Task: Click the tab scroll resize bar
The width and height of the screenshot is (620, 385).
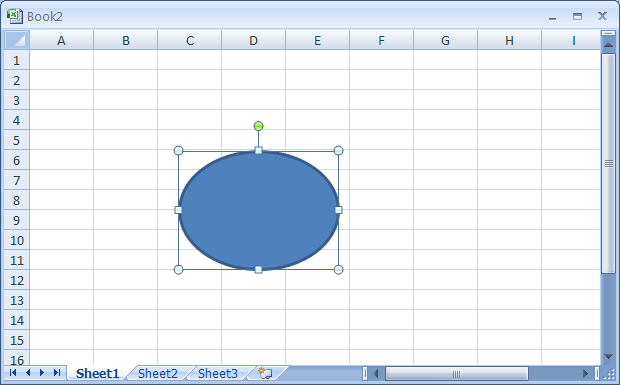Action: coord(365,373)
